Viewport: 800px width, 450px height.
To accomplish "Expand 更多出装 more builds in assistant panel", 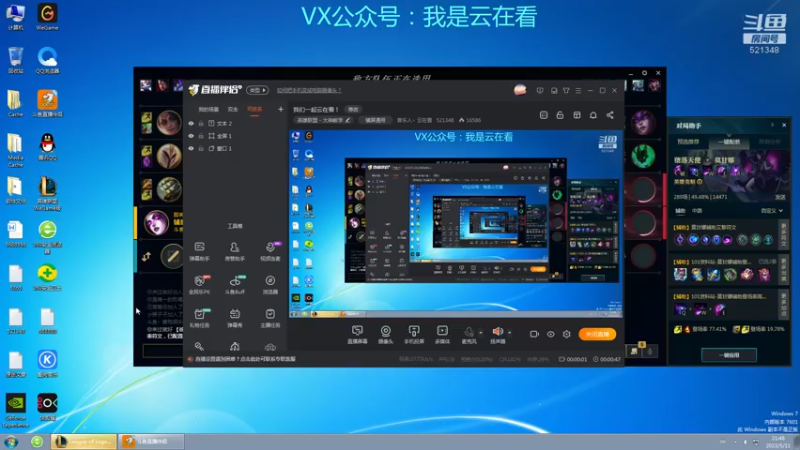I will pos(784,270).
